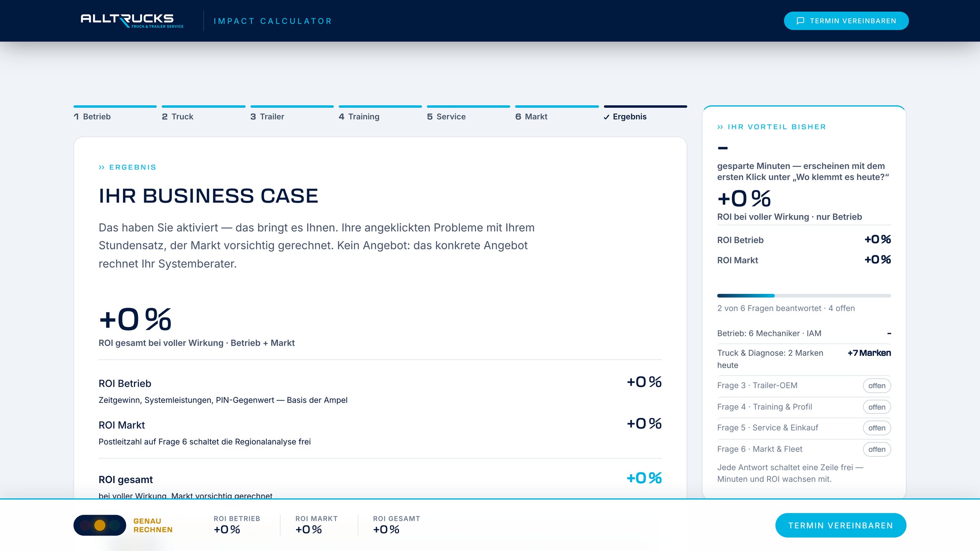Click the ROI MARKT value in the bottom bar
Screen dimensions: 980x551
pyautogui.click(x=309, y=530)
